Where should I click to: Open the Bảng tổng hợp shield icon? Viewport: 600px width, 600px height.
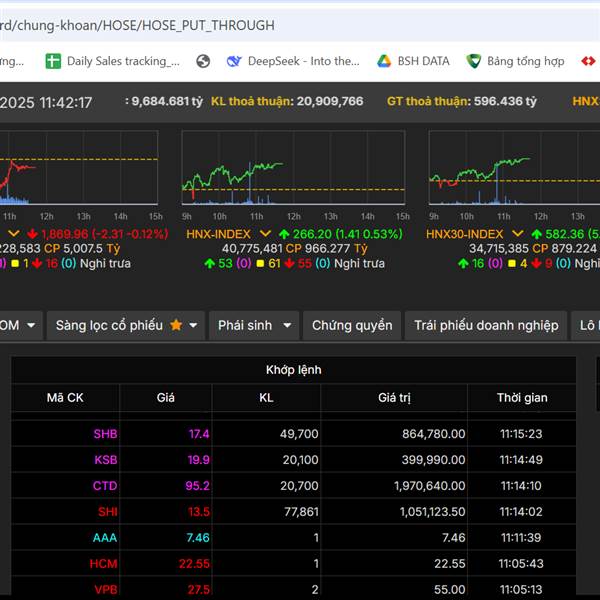[x=474, y=61]
